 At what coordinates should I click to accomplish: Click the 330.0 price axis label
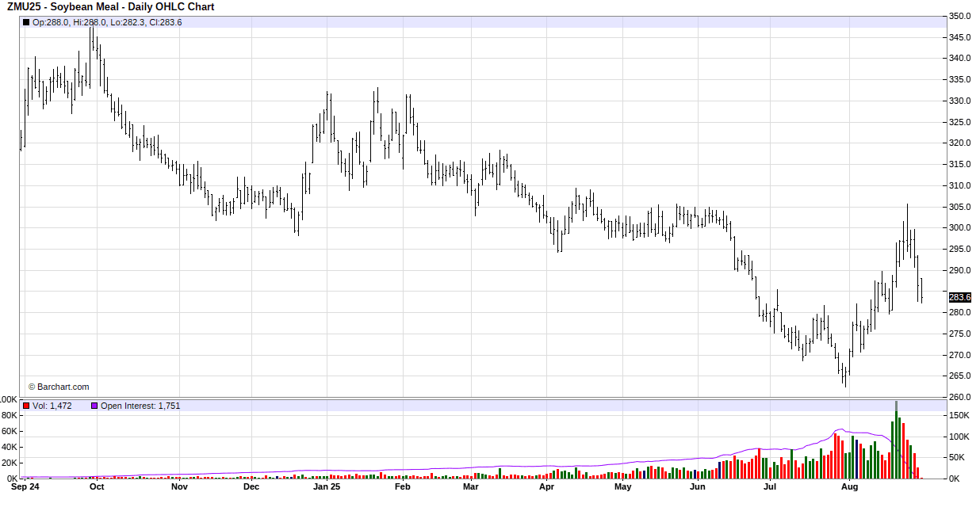click(x=960, y=101)
